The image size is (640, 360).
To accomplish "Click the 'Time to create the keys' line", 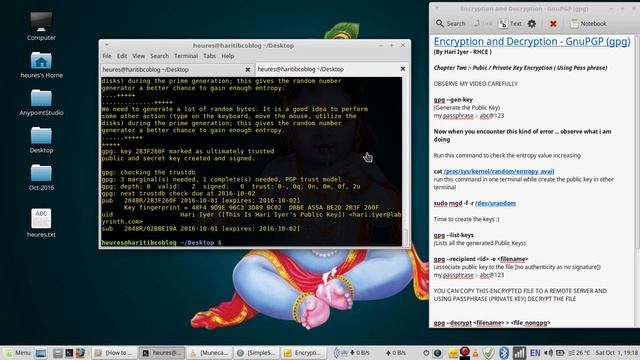I will click(466, 219).
